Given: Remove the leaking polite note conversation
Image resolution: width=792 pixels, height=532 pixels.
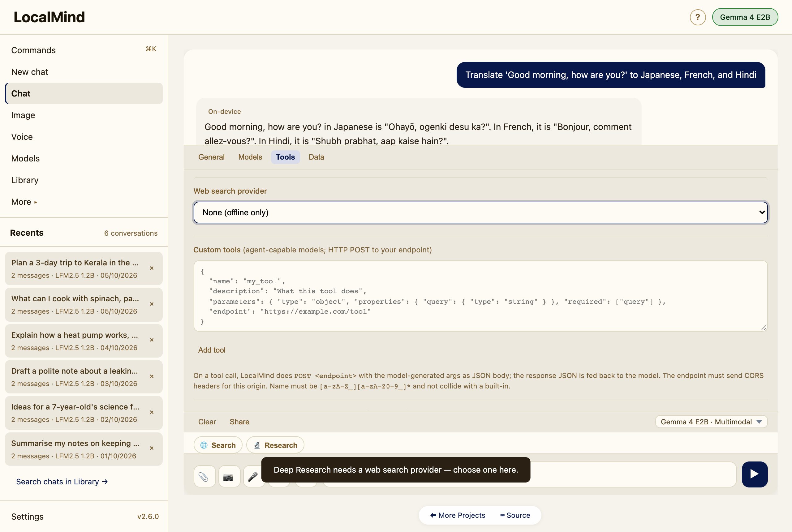Looking at the screenshot, I should (x=152, y=376).
